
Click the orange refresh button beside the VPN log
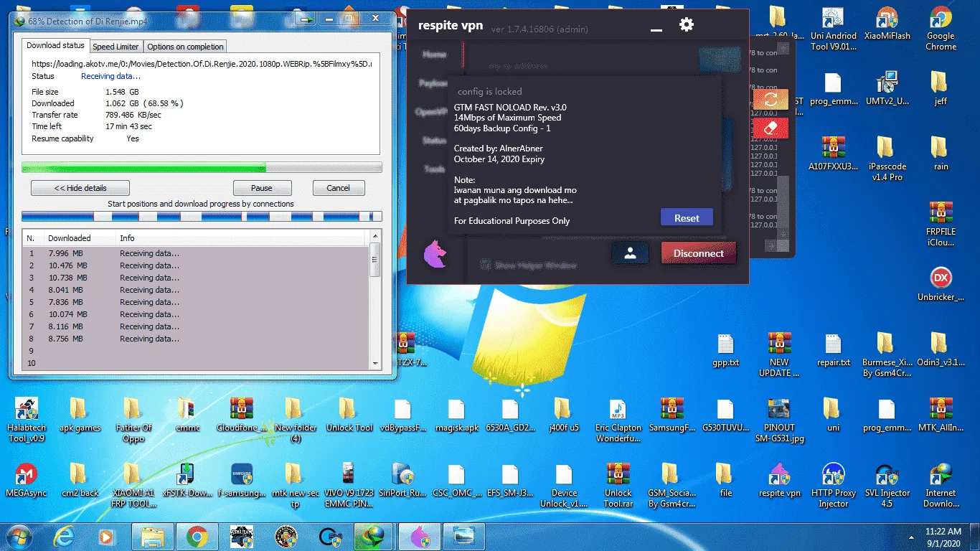[771, 100]
